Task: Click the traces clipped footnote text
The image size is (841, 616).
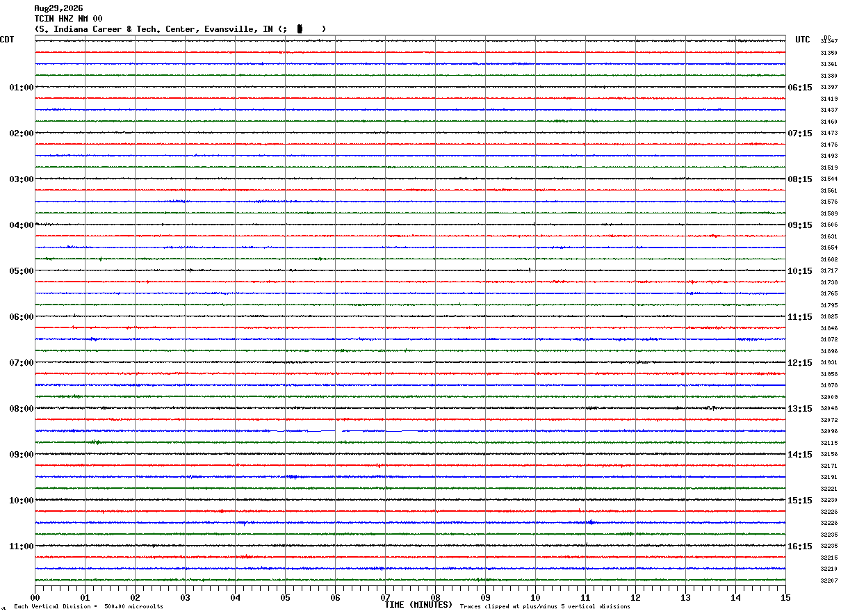Action: 545,607
